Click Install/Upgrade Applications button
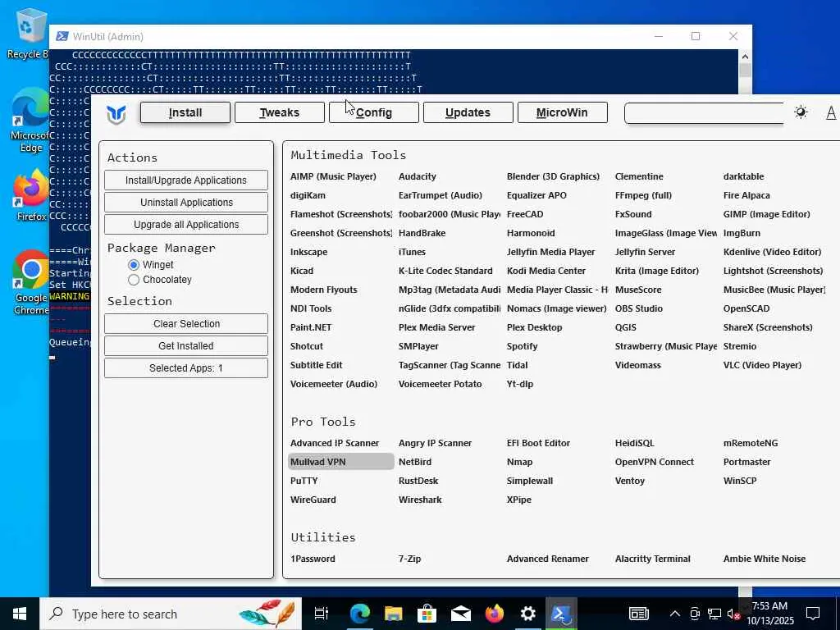This screenshot has width=840, height=630. point(186,180)
